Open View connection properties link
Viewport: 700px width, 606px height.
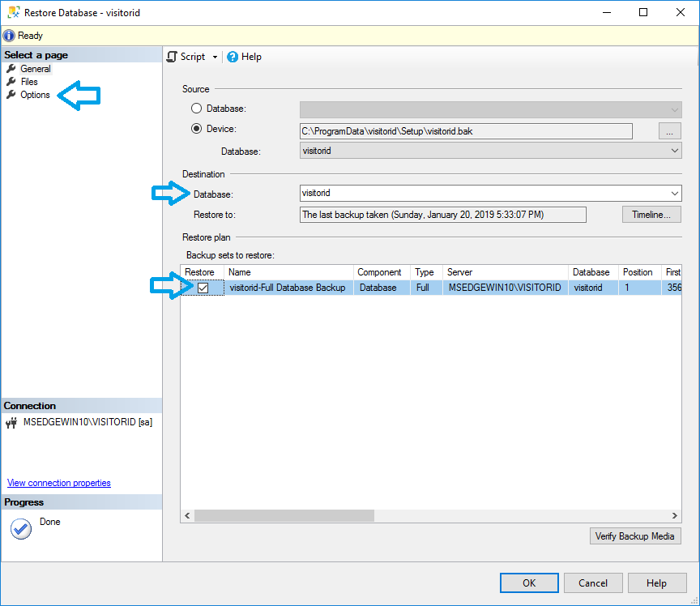[59, 483]
